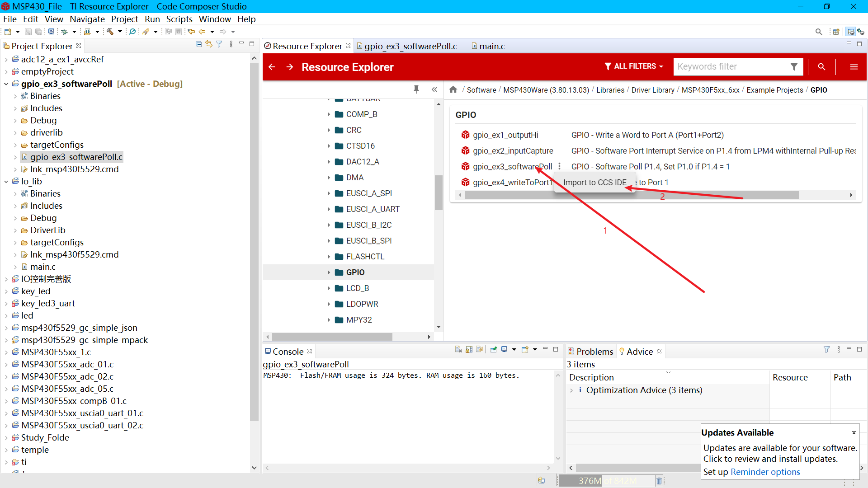Switch to the main.c editor tab
This screenshot has width=868, height=488.
click(491, 46)
